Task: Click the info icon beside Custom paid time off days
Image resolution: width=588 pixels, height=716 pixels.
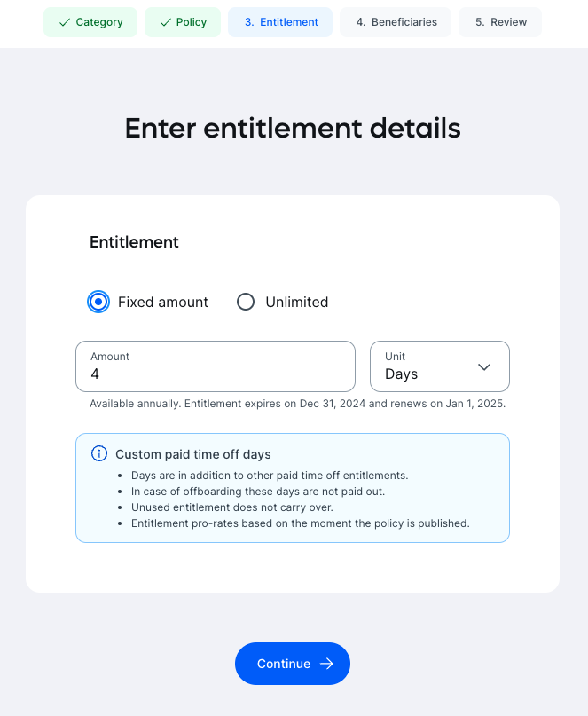Action: 98,453
